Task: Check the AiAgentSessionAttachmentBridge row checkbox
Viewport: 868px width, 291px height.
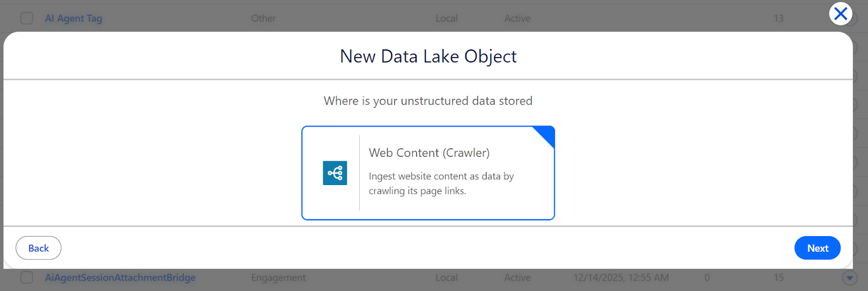Action: point(27,278)
